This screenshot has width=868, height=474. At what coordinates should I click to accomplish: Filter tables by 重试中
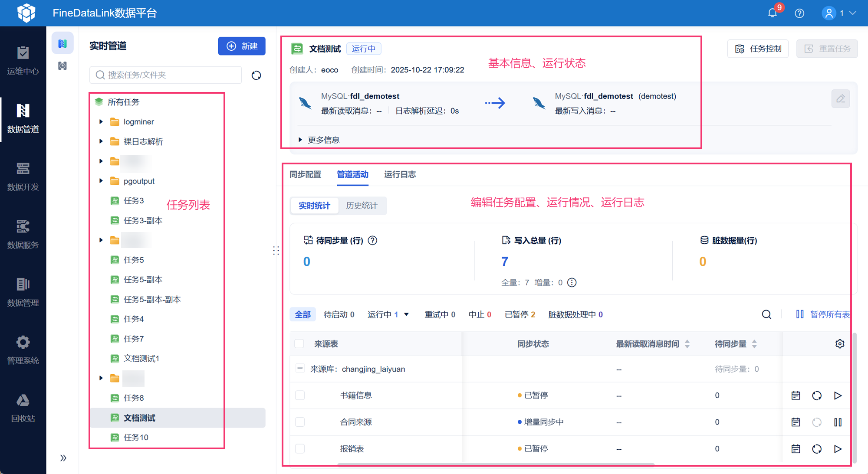pyautogui.click(x=440, y=314)
